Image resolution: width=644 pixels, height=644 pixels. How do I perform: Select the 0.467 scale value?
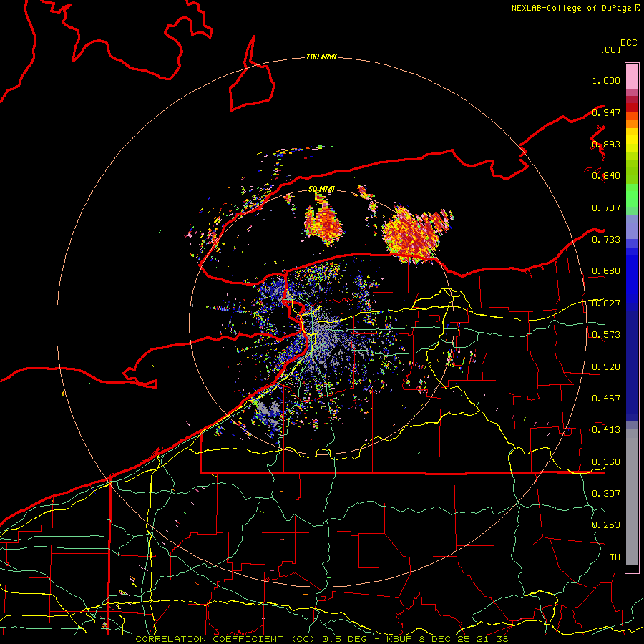pyautogui.click(x=606, y=399)
